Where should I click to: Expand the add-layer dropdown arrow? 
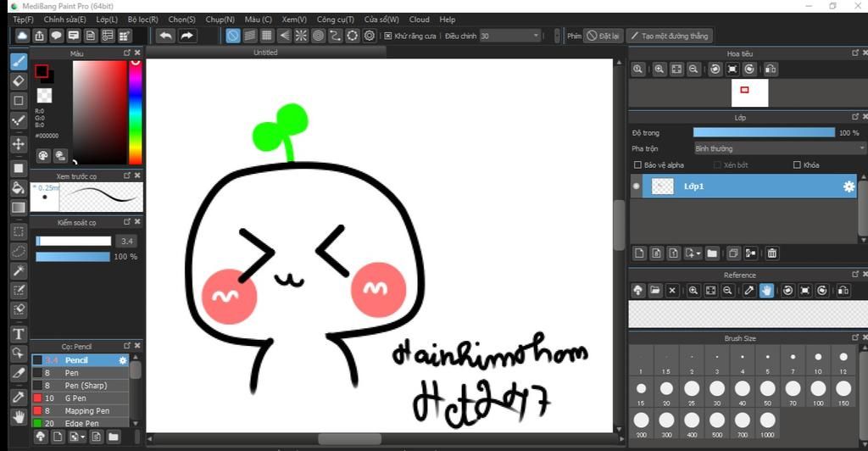coord(698,253)
